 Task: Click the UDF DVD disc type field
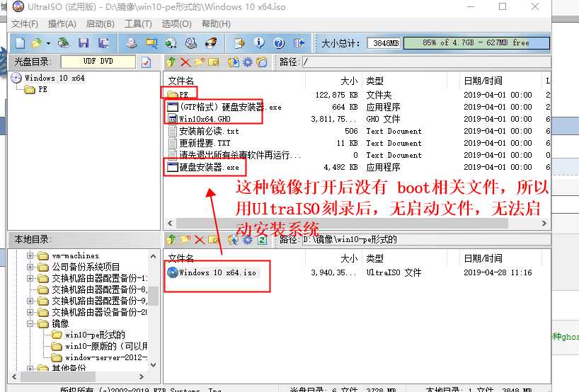(x=98, y=62)
